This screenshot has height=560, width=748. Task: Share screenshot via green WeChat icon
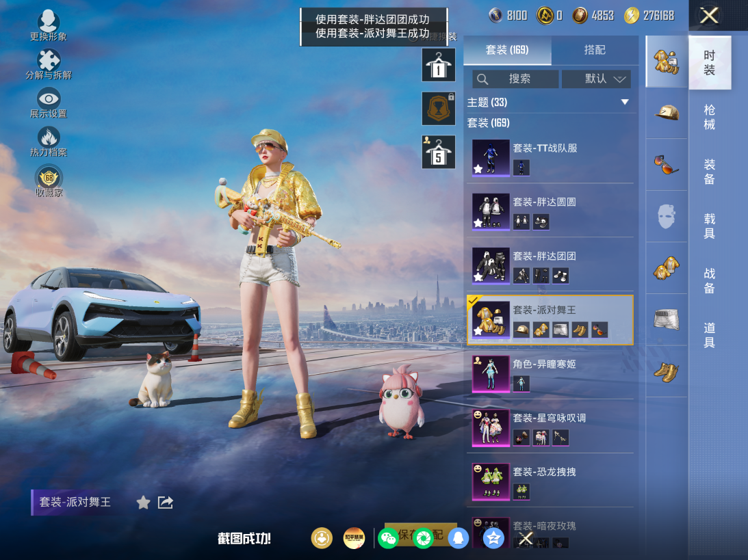pyautogui.click(x=388, y=538)
